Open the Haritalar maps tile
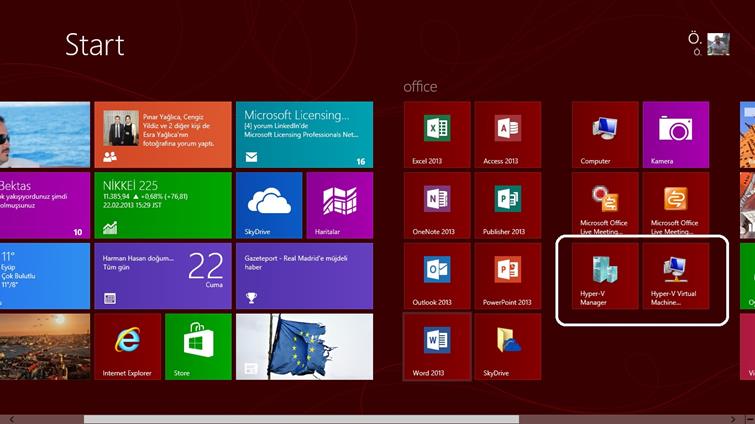This screenshot has height=424, width=755. [x=340, y=206]
